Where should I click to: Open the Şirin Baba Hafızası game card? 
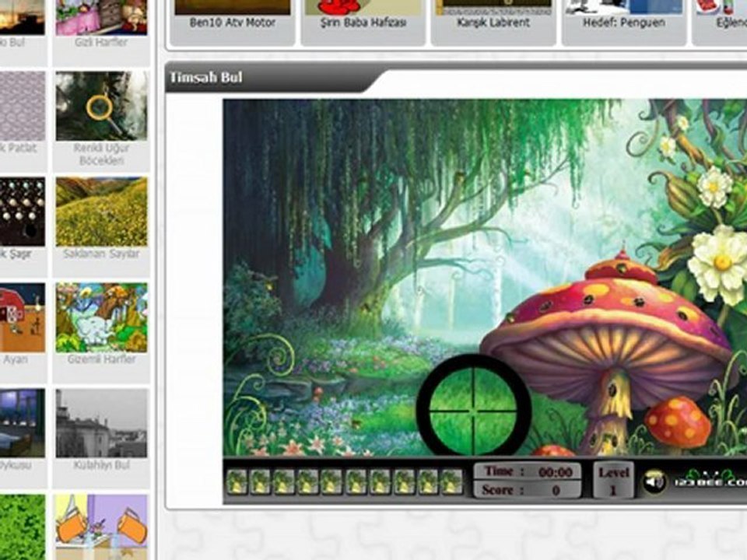tap(363, 22)
